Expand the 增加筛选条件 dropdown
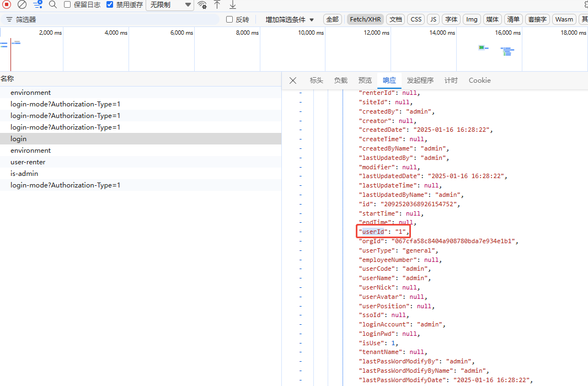Viewport: 588px width, 386px height. [290, 19]
